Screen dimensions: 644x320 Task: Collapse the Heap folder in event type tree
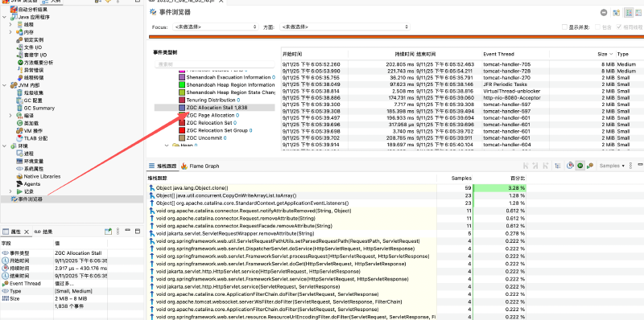click(x=167, y=146)
